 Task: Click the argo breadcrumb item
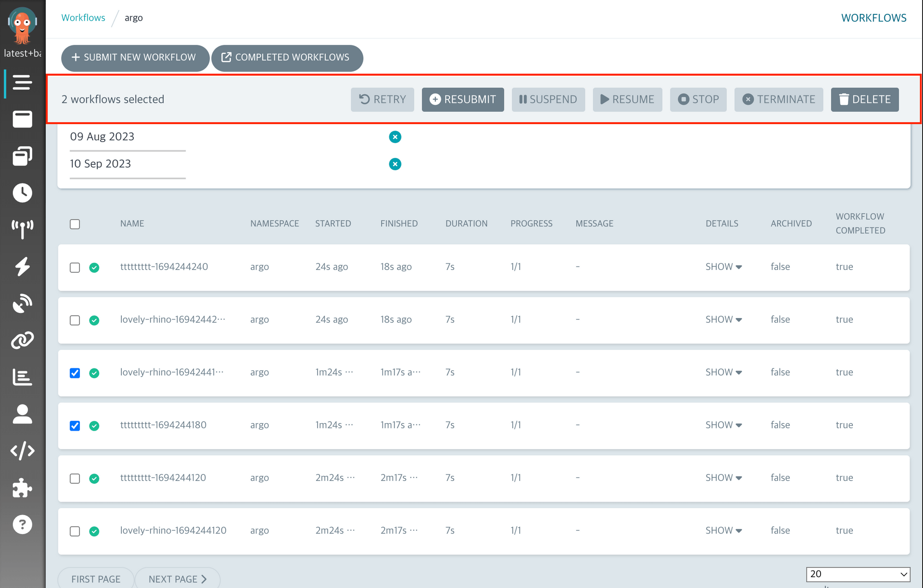[133, 18]
